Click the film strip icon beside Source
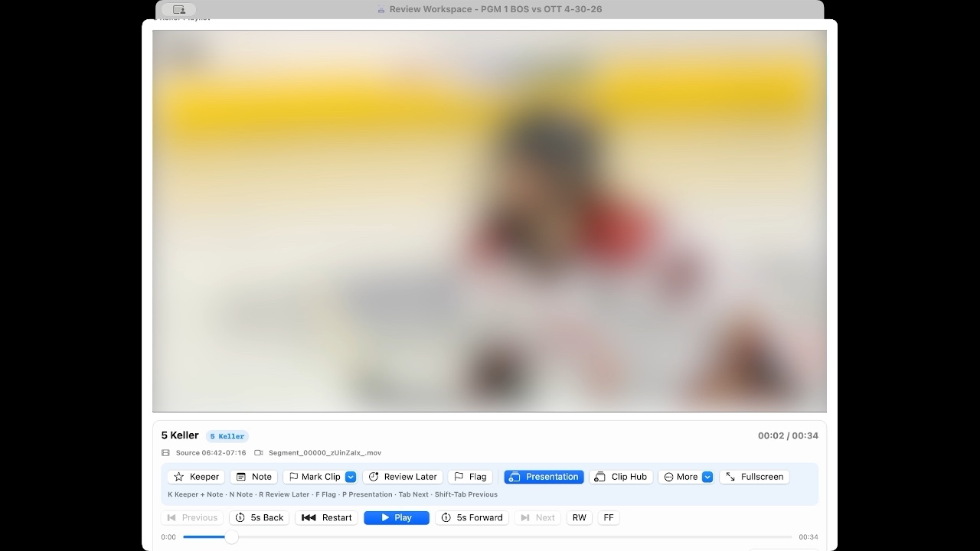This screenshot has height=551, width=980. point(165,453)
